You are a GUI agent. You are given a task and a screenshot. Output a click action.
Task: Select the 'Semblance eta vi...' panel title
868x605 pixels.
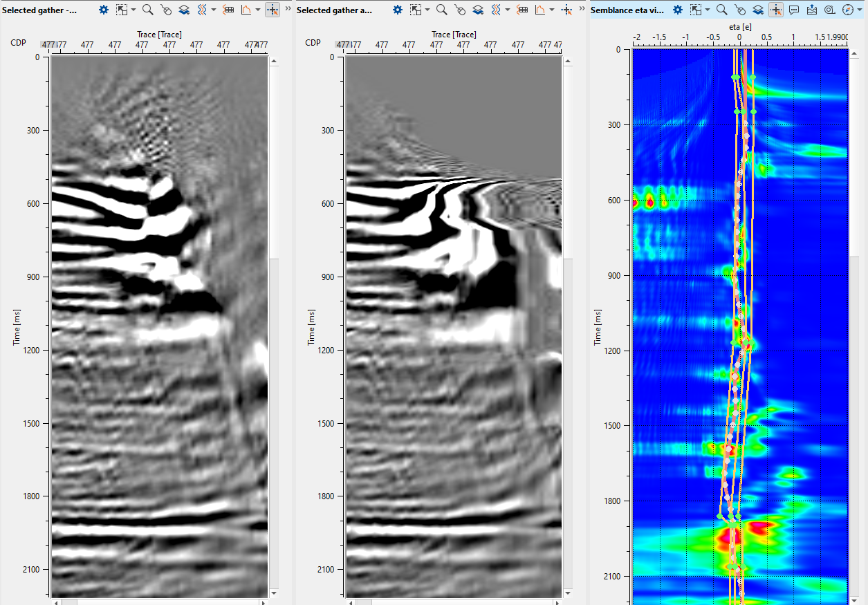click(x=627, y=10)
